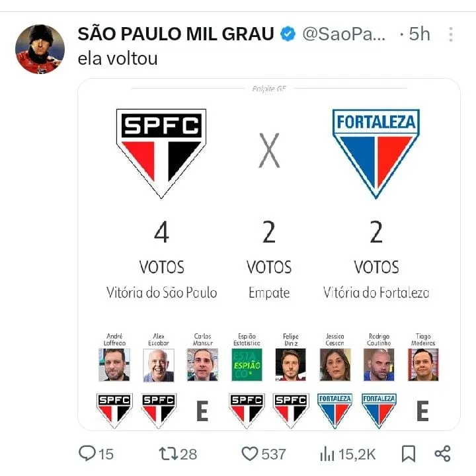Open the reply comments icon
The width and height of the screenshot is (476, 476).
pyautogui.click(x=88, y=454)
